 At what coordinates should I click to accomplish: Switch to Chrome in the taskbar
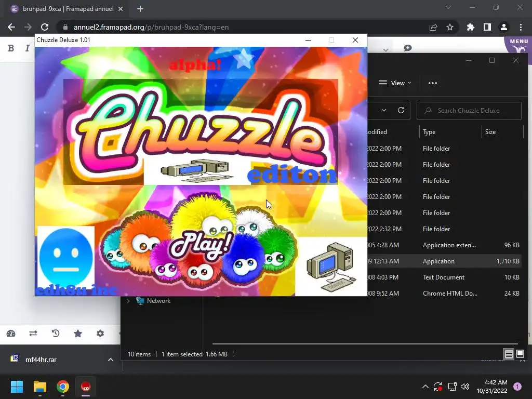[x=63, y=387]
